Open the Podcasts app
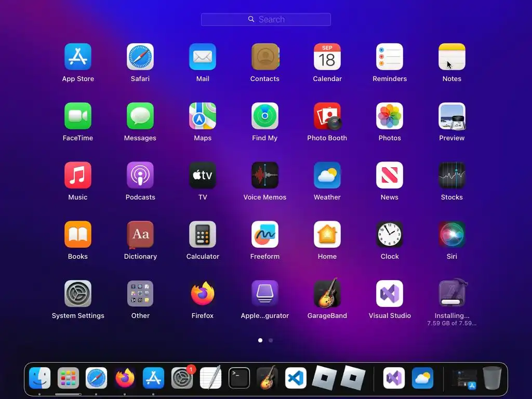The image size is (532, 399). click(x=140, y=175)
